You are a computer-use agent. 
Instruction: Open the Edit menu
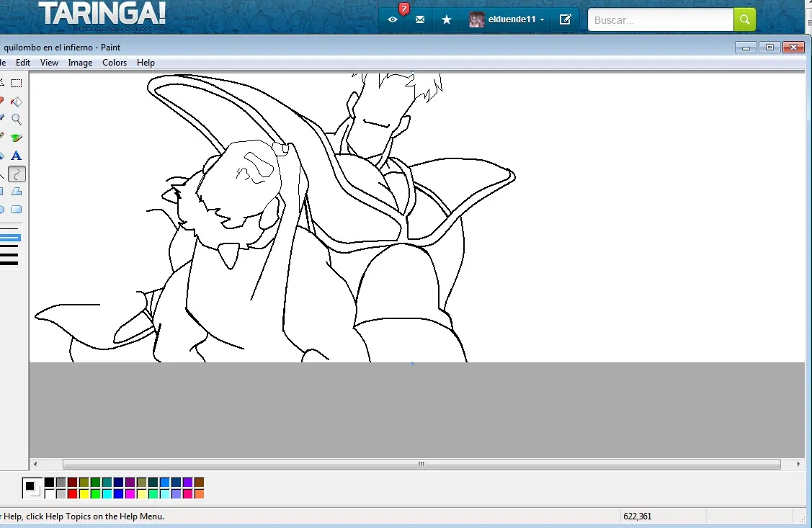click(23, 63)
